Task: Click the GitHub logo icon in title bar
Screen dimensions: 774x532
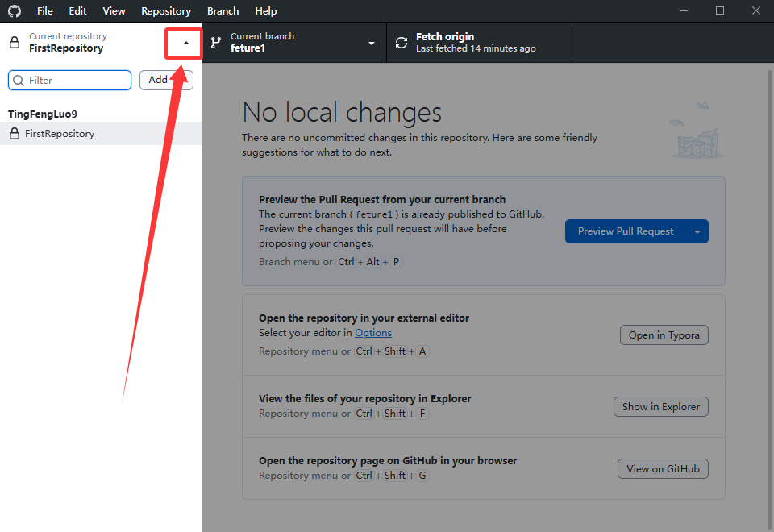Action: click(x=14, y=11)
